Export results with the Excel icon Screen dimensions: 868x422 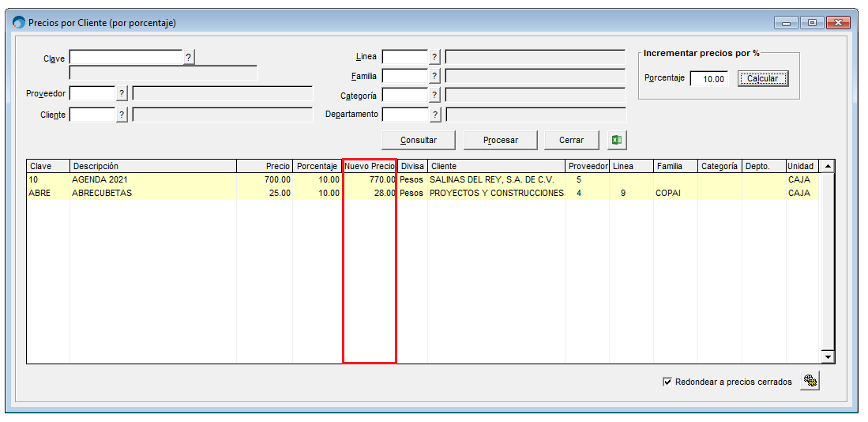(617, 140)
